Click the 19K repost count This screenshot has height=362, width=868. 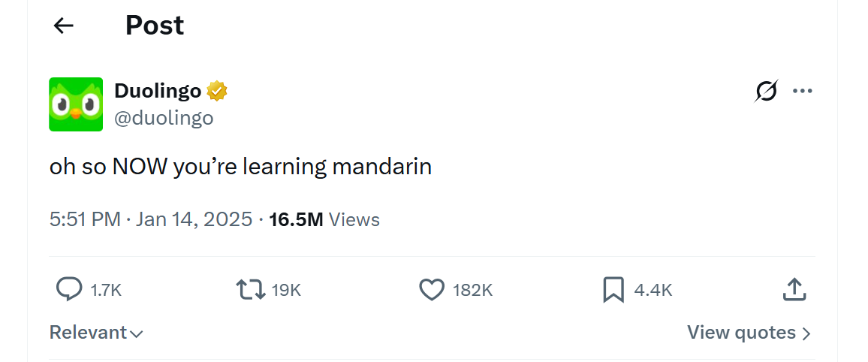[x=286, y=290]
